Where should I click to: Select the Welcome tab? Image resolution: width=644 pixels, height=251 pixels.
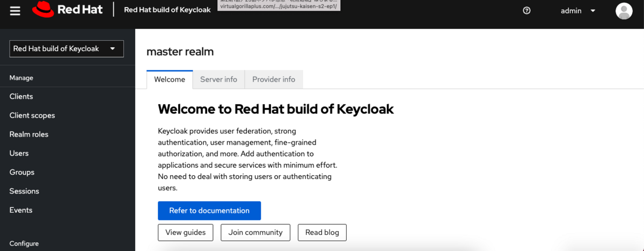(170, 80)
